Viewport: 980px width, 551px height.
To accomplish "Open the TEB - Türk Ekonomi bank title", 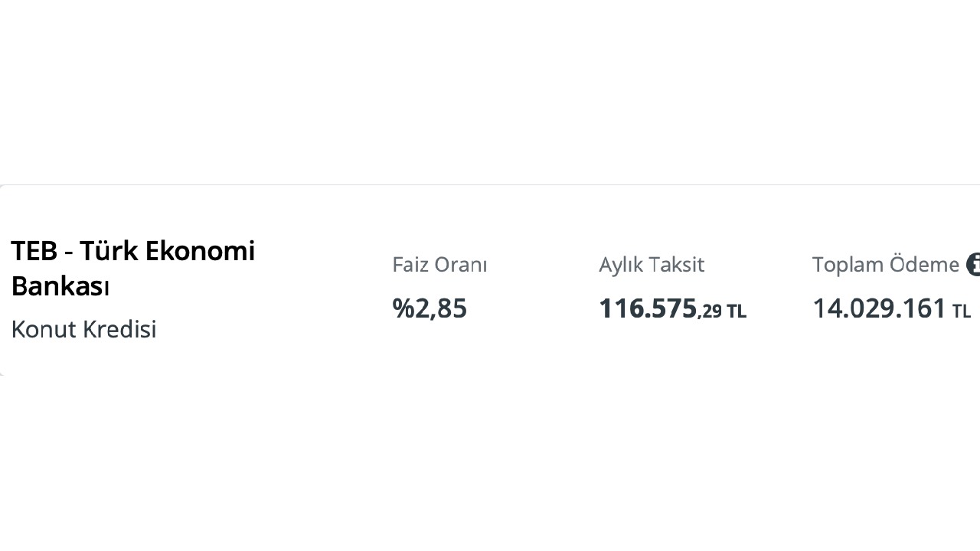I will pos(132,251).
